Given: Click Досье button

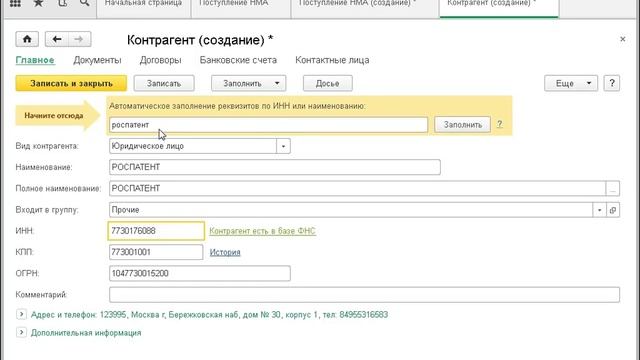Looking at the screenshot, I should pos(327,83).
